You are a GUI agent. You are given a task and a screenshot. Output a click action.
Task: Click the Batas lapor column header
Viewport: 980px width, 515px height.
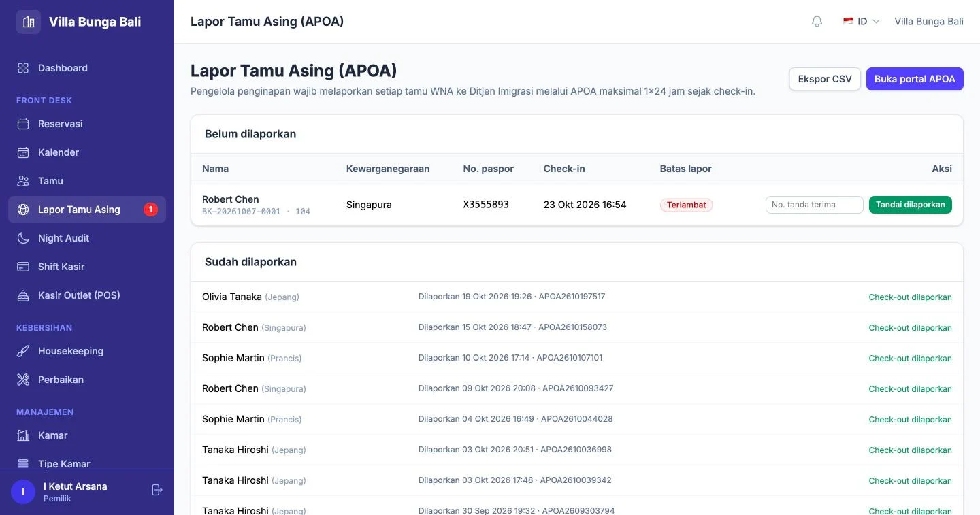point(685,169)
